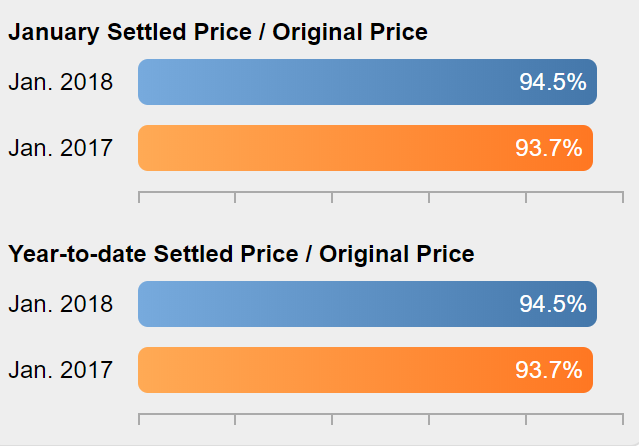Select the blue 94.5% bar in Year-to-date chart
This screenshot has height=446, width=639.
(368, 304)
